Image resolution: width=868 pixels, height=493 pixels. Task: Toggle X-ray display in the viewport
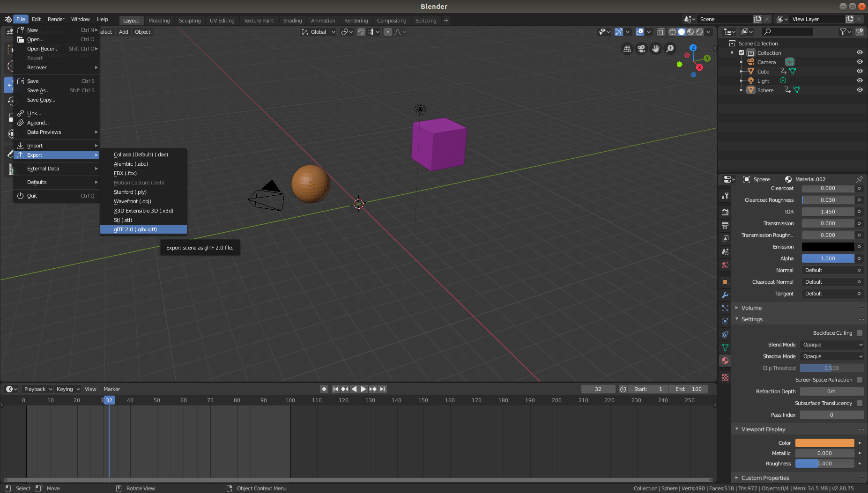660,32
